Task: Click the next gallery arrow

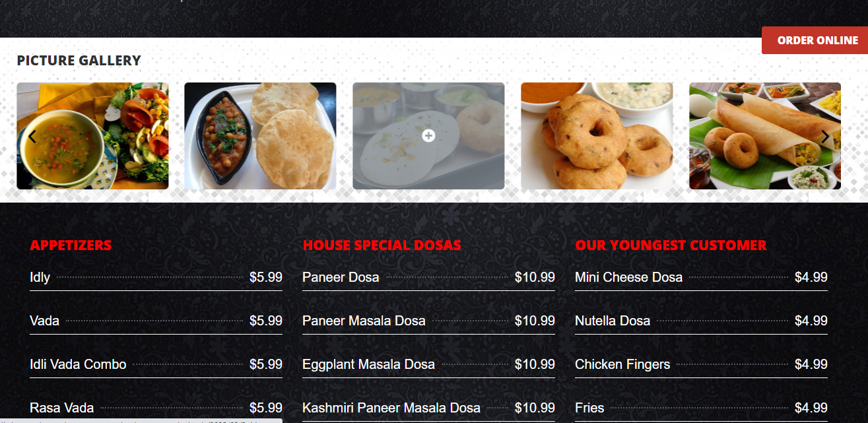Action: (x=825, y=137)
